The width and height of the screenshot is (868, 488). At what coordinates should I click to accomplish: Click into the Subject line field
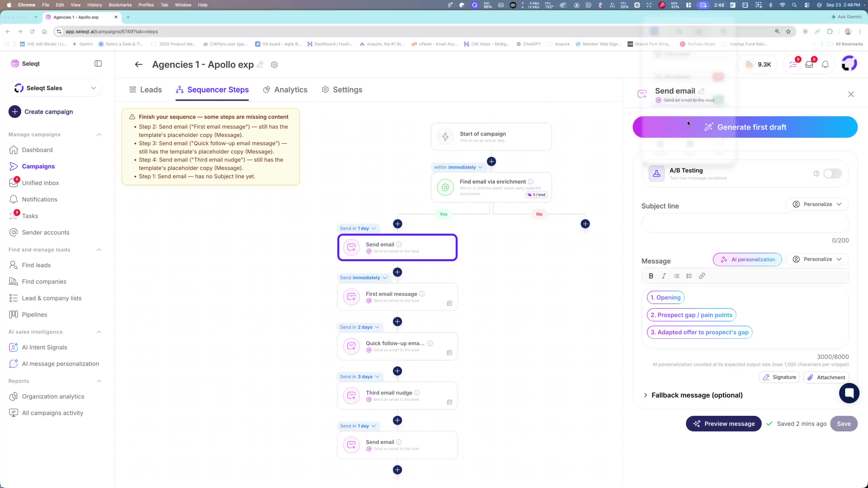[745, 223]
